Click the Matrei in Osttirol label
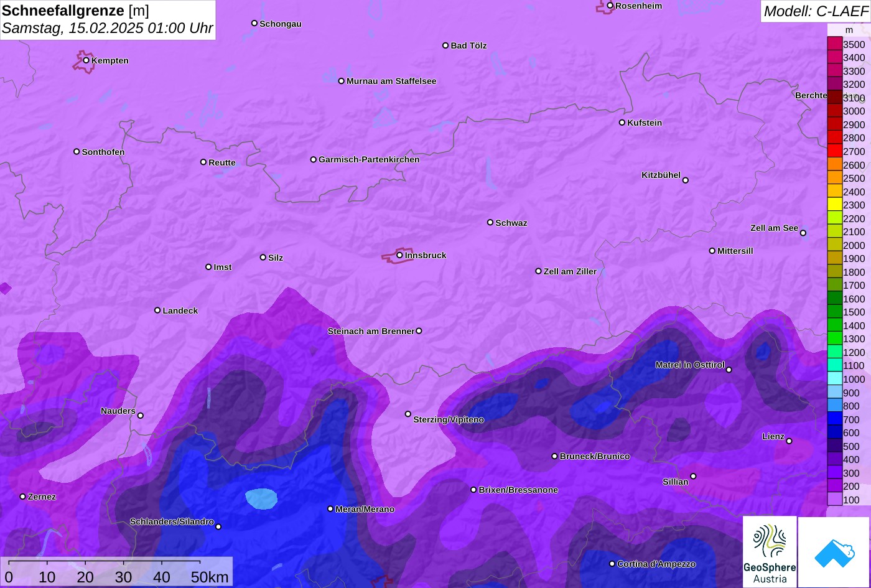871x588 pixels. [690, 365]
